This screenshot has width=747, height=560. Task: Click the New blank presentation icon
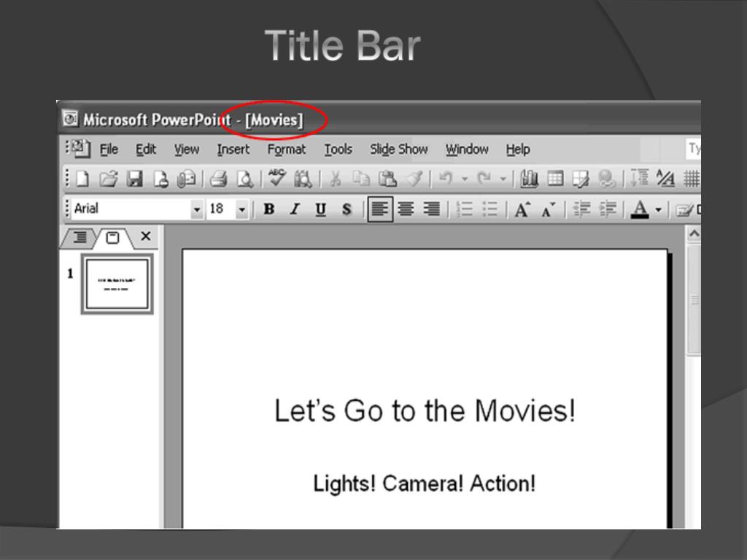(x=83, y=179)
